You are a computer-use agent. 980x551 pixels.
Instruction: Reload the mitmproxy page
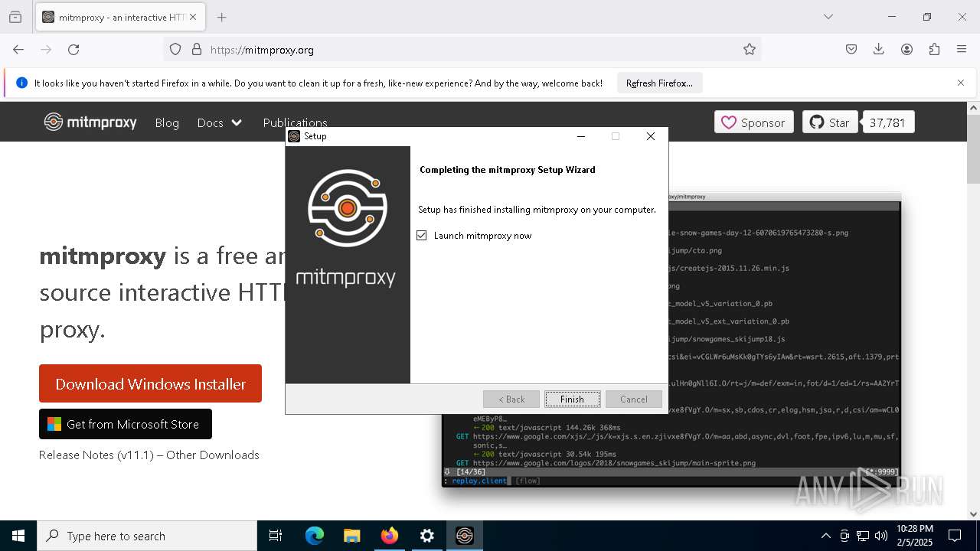click(x=73, y=49)
